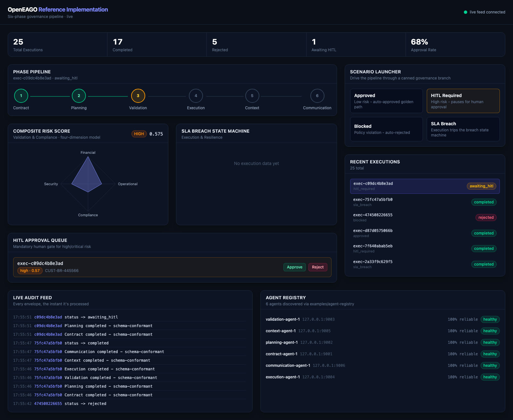This screenshot has height=420, width=513.
Task: Click the green live feed status dot
Action: pyautogui.click(x=466, y=12)
